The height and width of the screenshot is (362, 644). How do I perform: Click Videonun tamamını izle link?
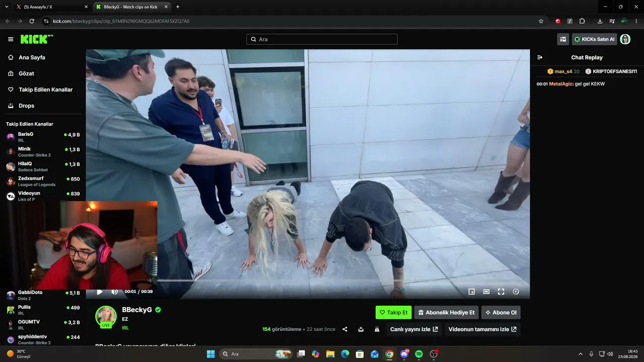coord(482,329)
